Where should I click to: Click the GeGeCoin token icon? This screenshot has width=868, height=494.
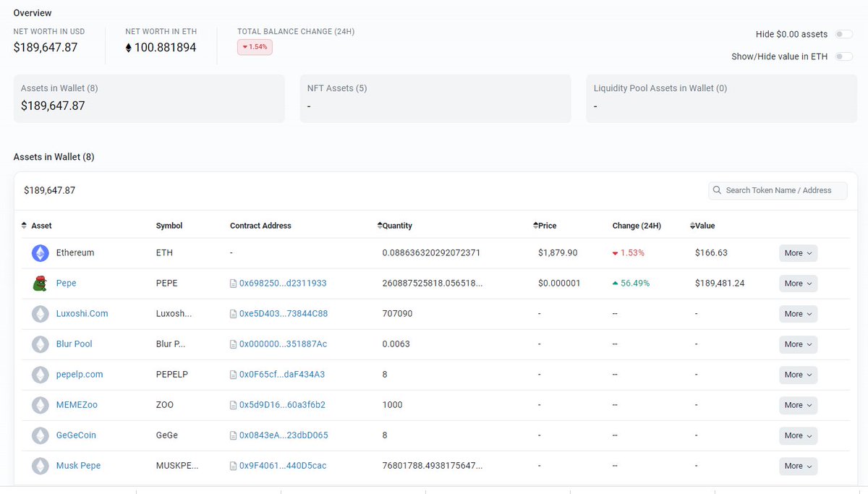click(40, 435)
